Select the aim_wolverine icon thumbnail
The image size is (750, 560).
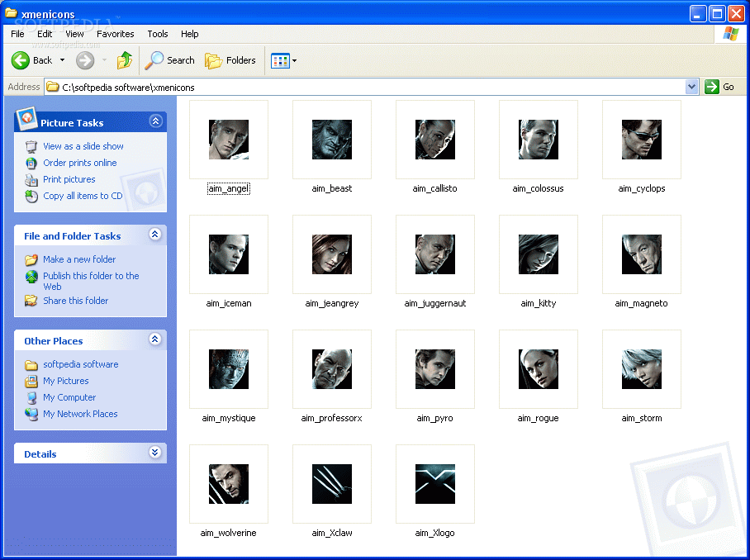[229, 484]
